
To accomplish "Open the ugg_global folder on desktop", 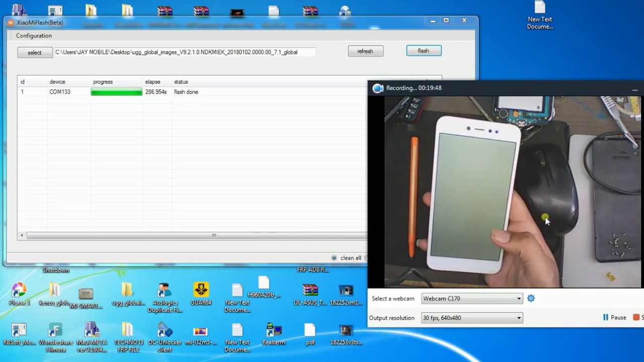I will coord(128,294).
